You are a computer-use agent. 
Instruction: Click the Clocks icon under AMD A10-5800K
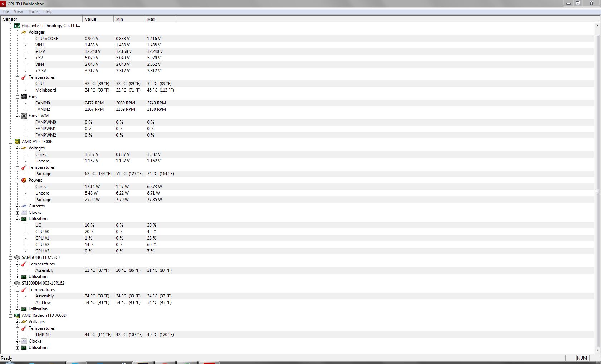tap(24, 212)
